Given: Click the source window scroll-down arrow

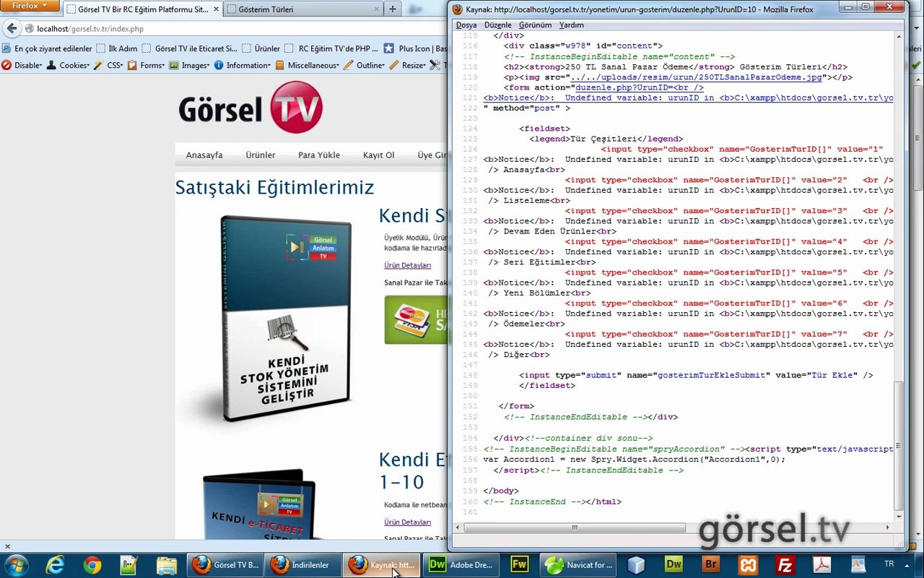Looking at the screenshot, I should point(899,517).
